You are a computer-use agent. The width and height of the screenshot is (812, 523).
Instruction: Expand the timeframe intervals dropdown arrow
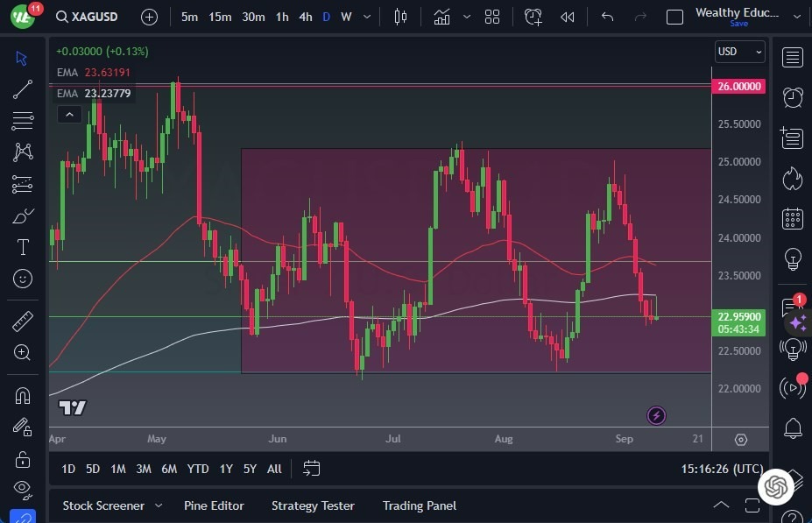click(365, 16)
